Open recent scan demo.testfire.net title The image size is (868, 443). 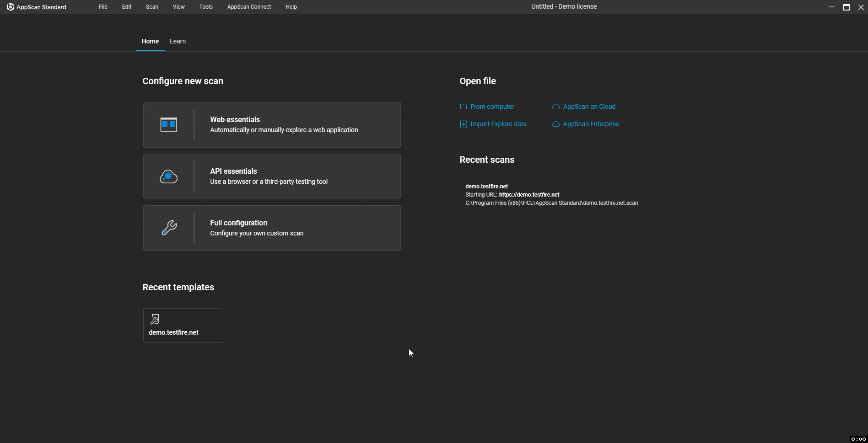(486, 187)
